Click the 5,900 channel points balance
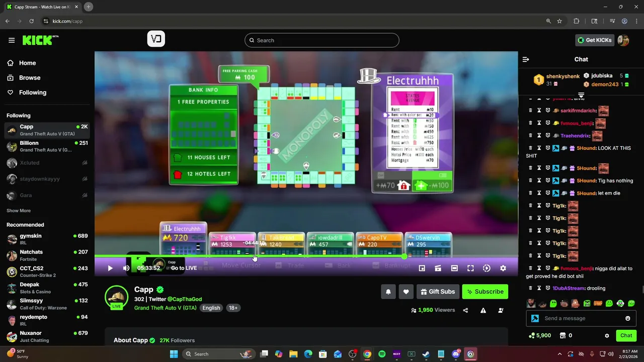 click(540, 335)
